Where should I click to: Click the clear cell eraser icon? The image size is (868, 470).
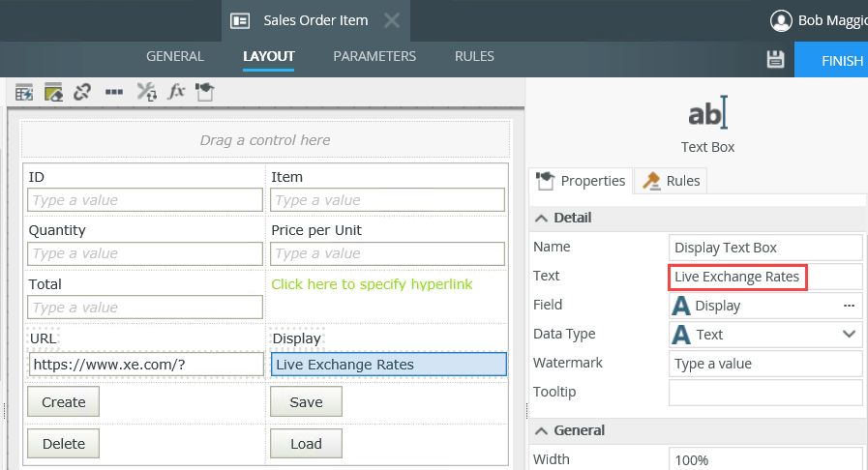52,92
